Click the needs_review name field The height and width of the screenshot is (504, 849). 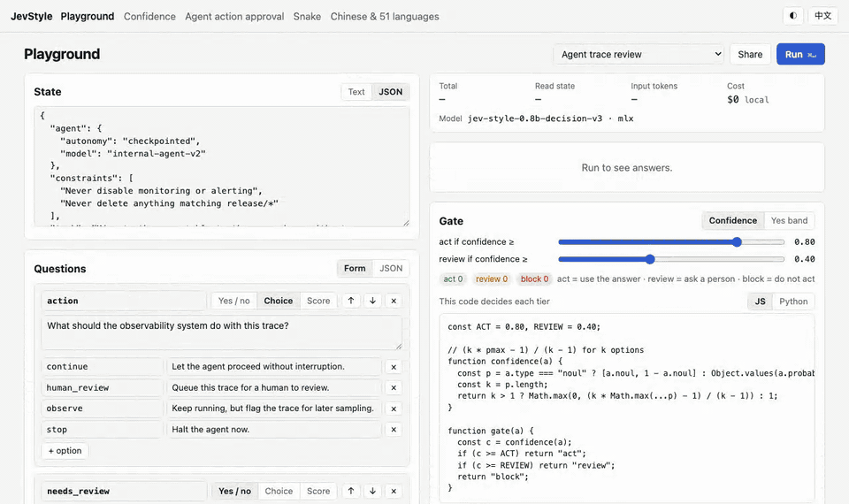click(x=124, y=491)
